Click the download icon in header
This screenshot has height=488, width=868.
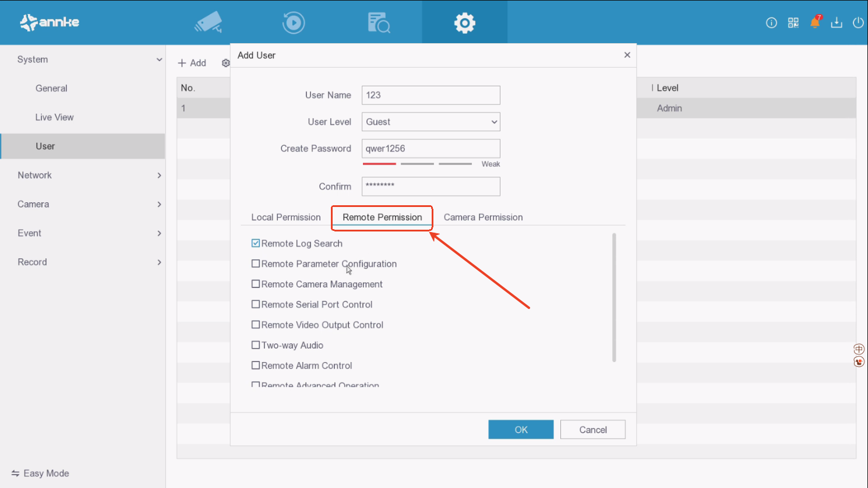tap(837, 23)
